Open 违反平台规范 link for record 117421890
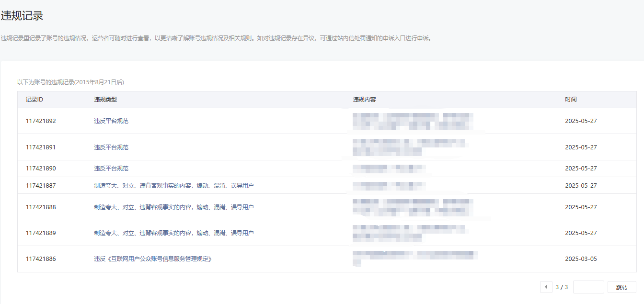This screenshot has height=304, width=644. click(111, 169)
